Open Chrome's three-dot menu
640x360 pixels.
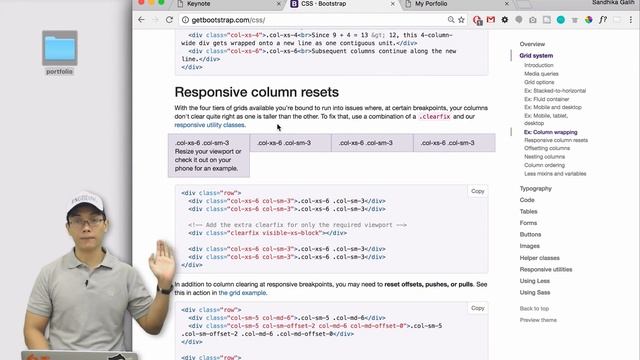[631, 20]
